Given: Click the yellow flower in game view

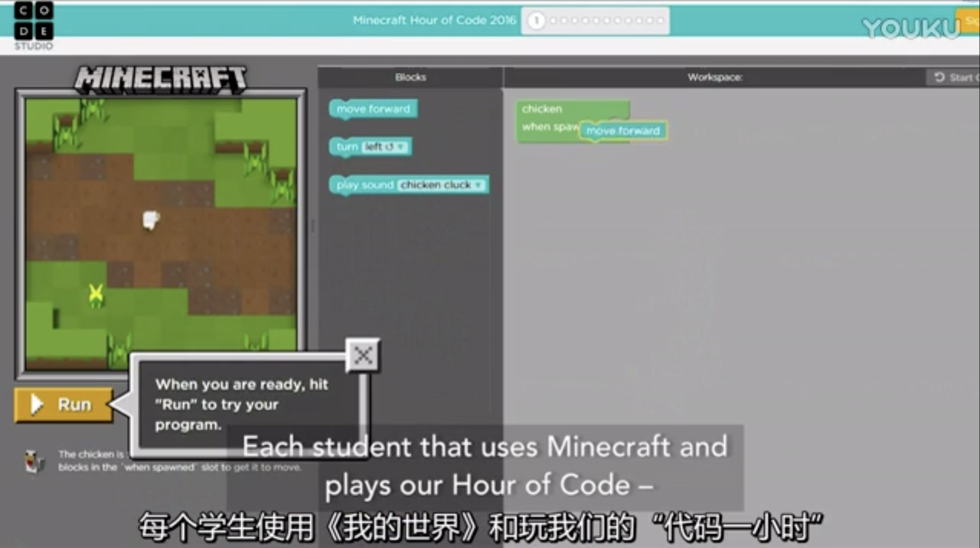Looking at the screenshot, I should 95,293.
